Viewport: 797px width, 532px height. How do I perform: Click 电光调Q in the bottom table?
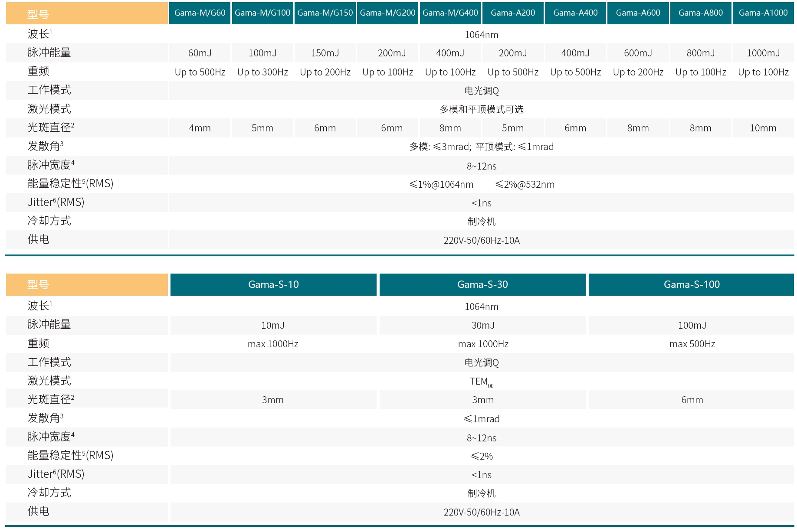[482, 362]
